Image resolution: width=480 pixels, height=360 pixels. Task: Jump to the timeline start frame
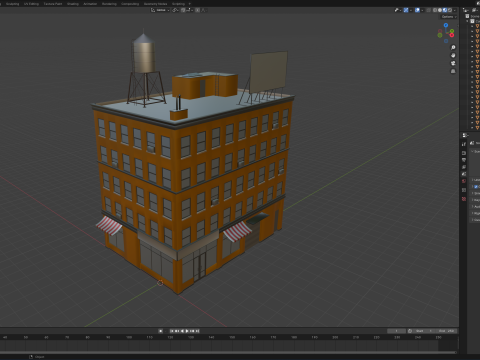coord(172,331)
